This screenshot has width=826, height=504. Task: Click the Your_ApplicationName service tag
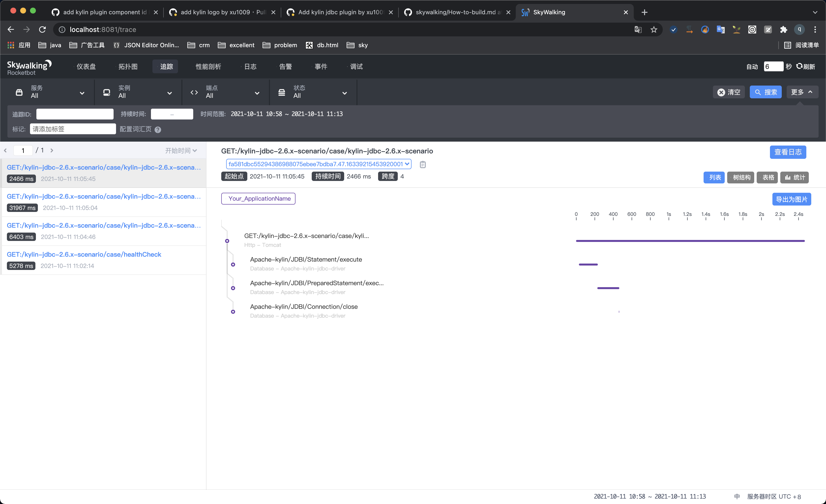click(258, 198)
